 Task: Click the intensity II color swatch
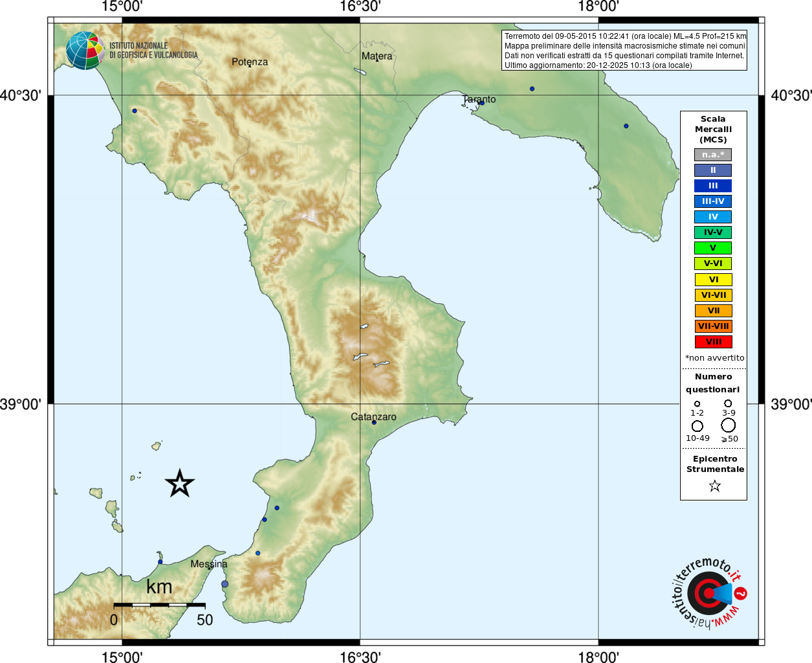[x=713, y=170]
